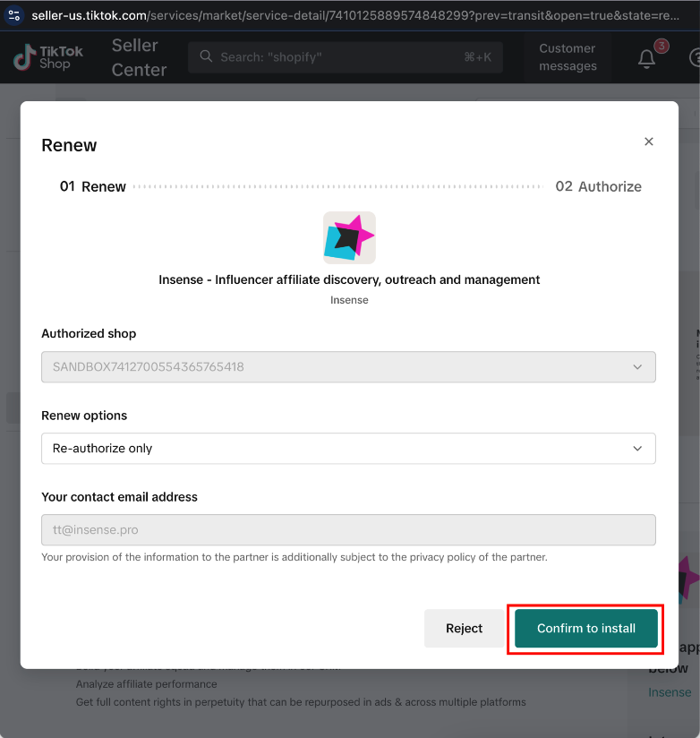Select the 02 Authorize step
The image size is (700, 738).
click(x=598, y=186)
